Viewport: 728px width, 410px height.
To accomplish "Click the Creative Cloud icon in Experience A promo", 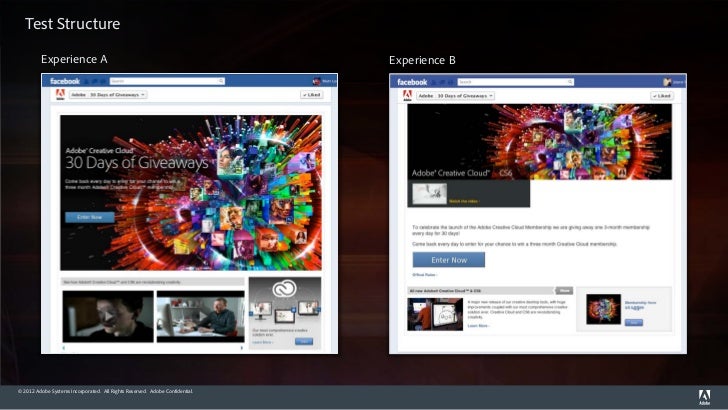I will tap(284, 289).
